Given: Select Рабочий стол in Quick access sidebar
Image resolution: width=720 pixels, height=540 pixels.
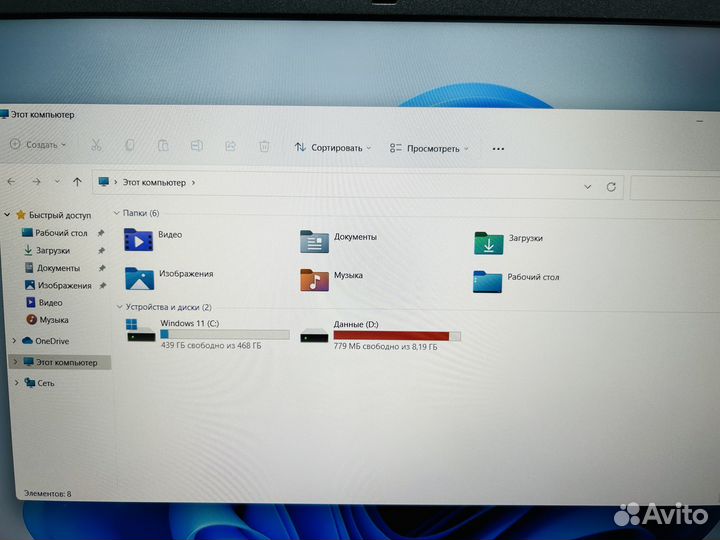Looking at the screenshot, I should pyautogui.click(x=61, y=233).
